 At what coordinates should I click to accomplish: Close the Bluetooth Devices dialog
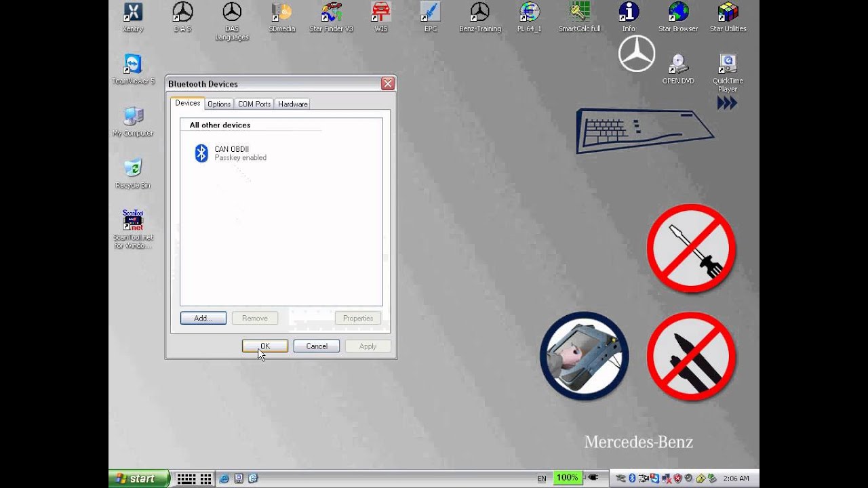[x=388, y=83]
